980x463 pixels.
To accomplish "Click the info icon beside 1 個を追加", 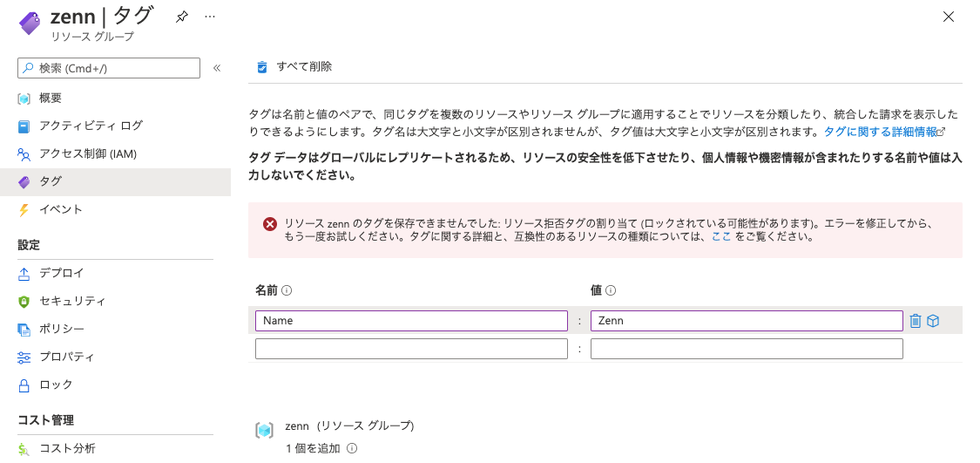I will [352, 448].
